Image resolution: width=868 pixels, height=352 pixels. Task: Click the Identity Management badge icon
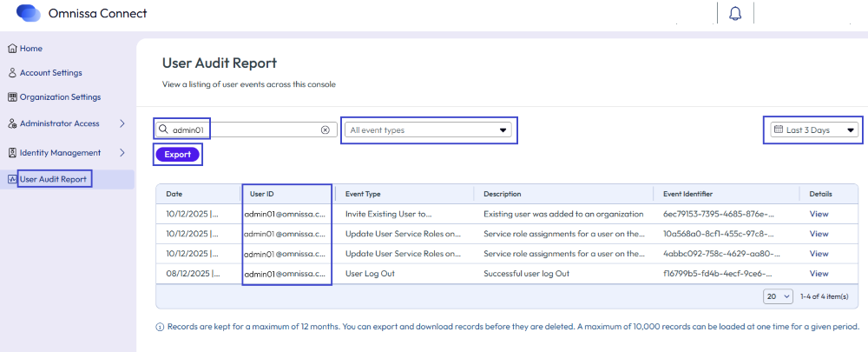coord(13,152)
